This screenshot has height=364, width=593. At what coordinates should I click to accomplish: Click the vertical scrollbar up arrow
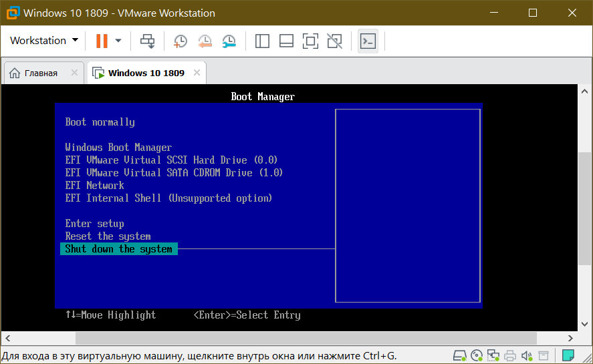click(584, 91)
